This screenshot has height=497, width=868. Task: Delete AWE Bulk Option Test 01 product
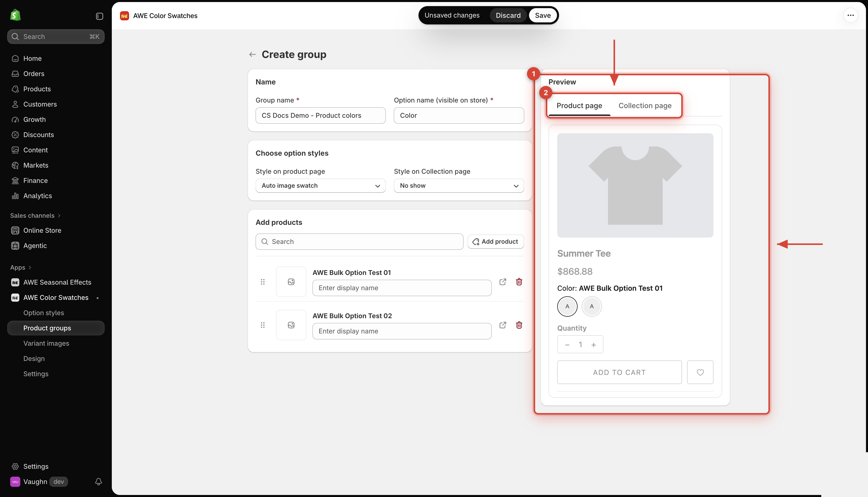(x=519, y=282)
